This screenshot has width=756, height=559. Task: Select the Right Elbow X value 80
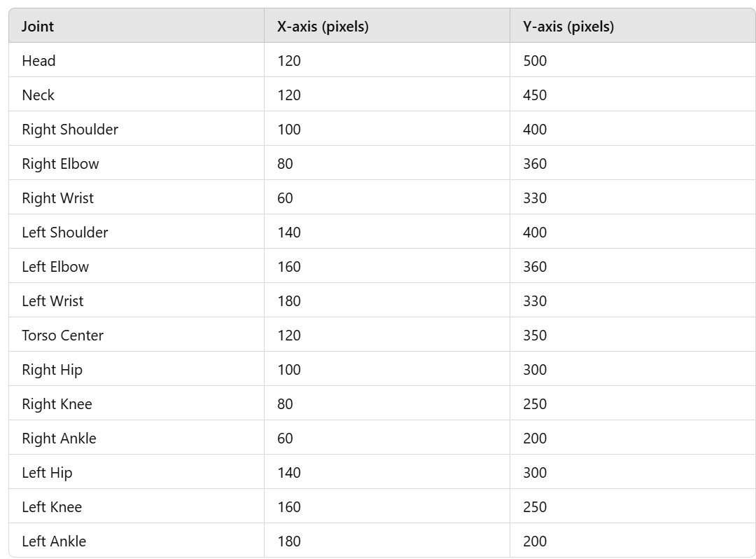pos(285,163)
